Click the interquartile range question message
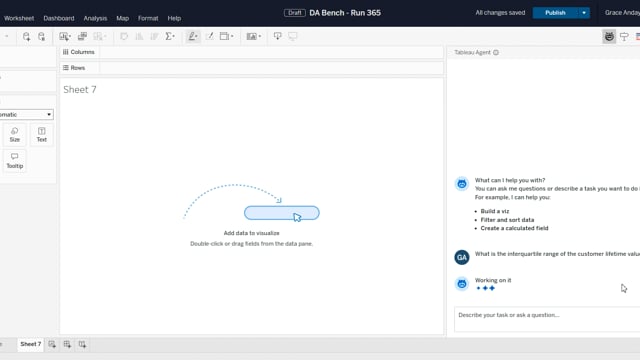The height and width of the screenshot is (360, 640). pyautogui.click(x=557, y=254)
